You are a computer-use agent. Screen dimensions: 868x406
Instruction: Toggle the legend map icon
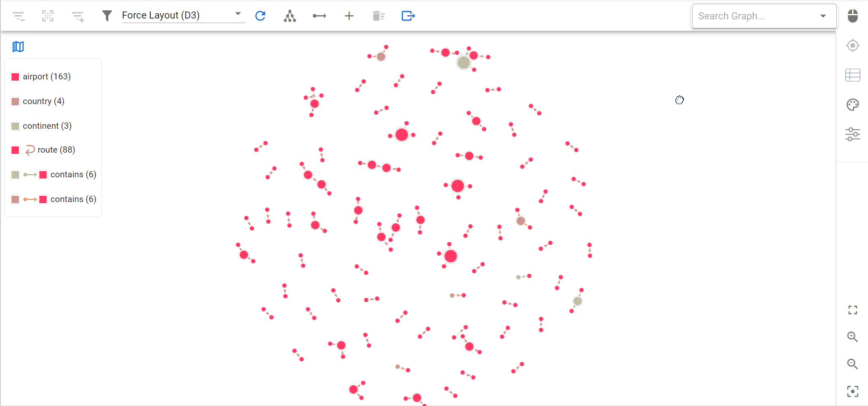[x=18, y=46]
